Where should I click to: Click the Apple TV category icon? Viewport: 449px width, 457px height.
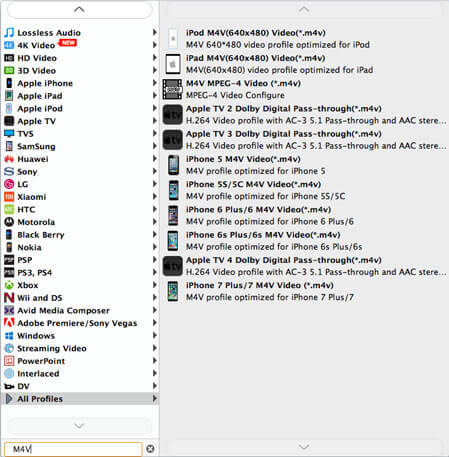9,121
